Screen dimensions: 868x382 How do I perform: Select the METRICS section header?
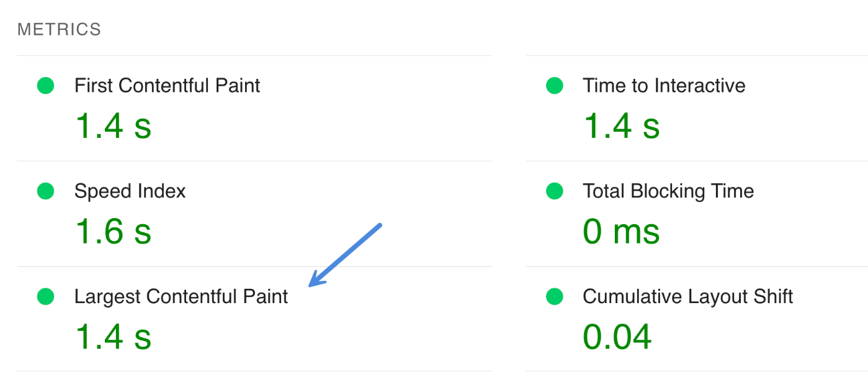[x=59, y=28]
